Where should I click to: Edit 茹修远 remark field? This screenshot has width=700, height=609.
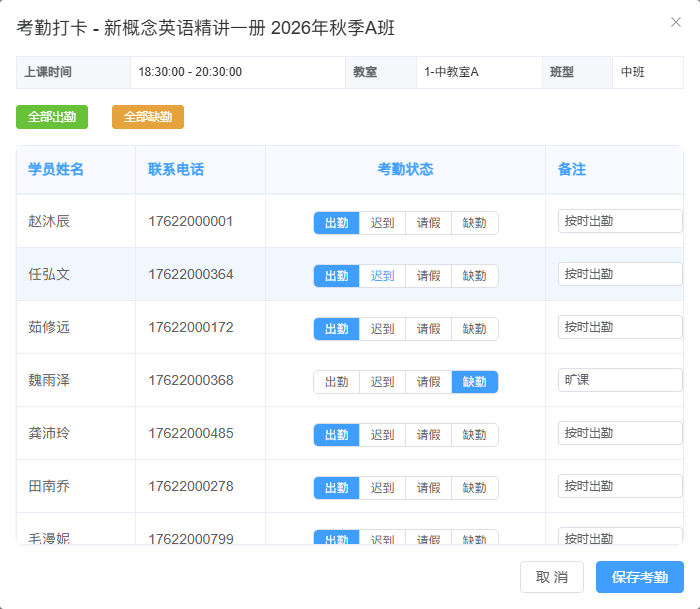click(x=620, y=327)
